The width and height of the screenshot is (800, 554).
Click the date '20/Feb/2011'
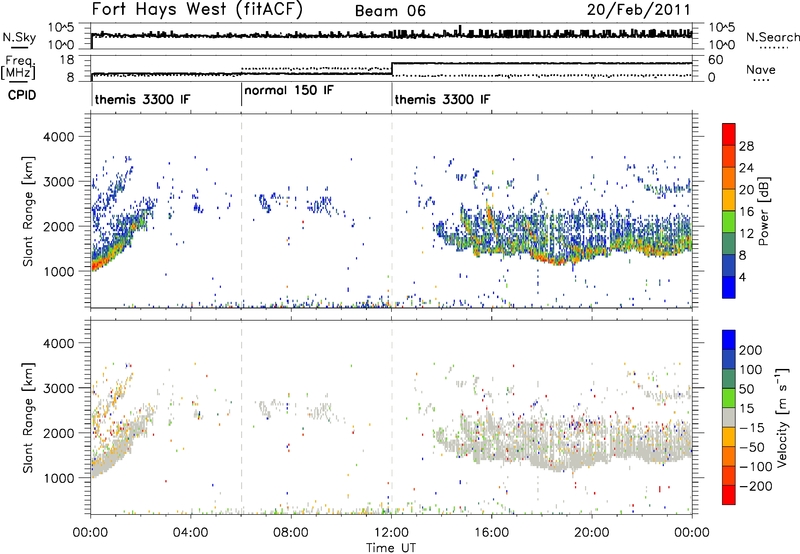[639, 10]
